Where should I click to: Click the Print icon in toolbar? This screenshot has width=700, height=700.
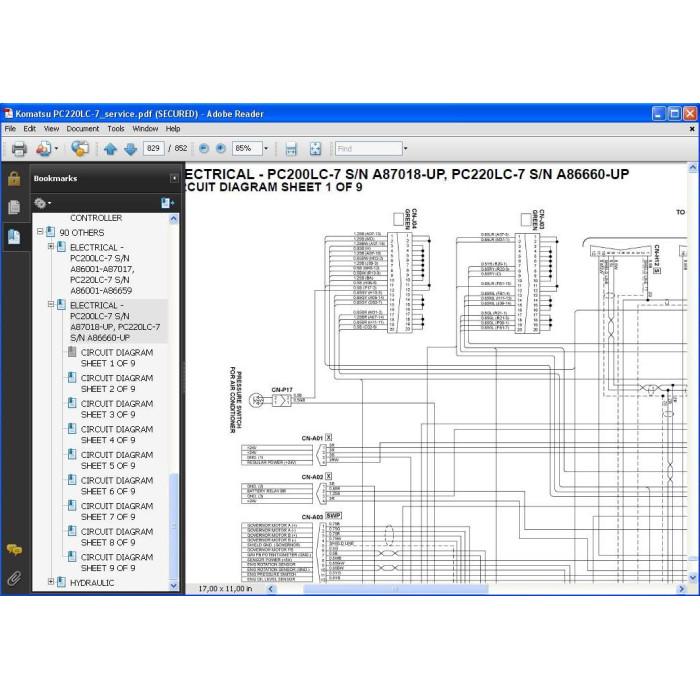click(x=19, y=149)
